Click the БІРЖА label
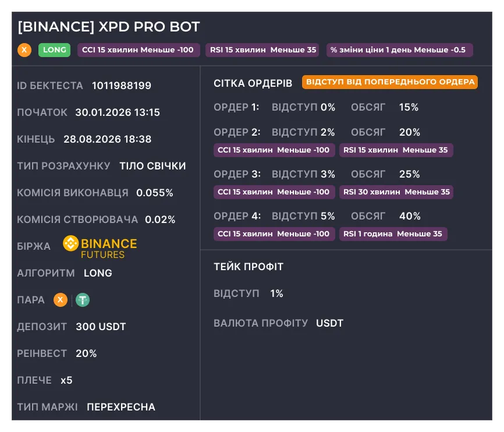 [33, 246]
